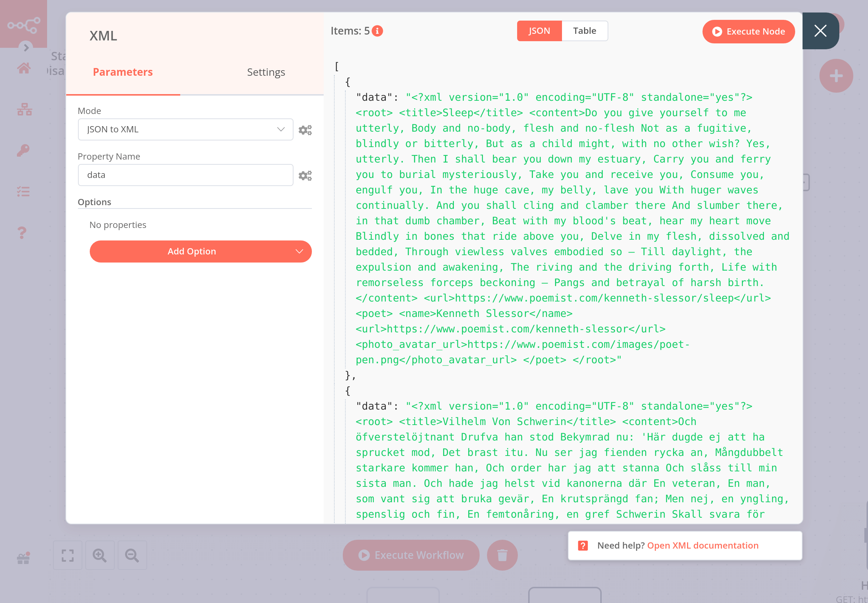Image resolution: width=868 pixels, height=603 pixels.
Task: Switch output view to Table
Action: coord(584,31)
